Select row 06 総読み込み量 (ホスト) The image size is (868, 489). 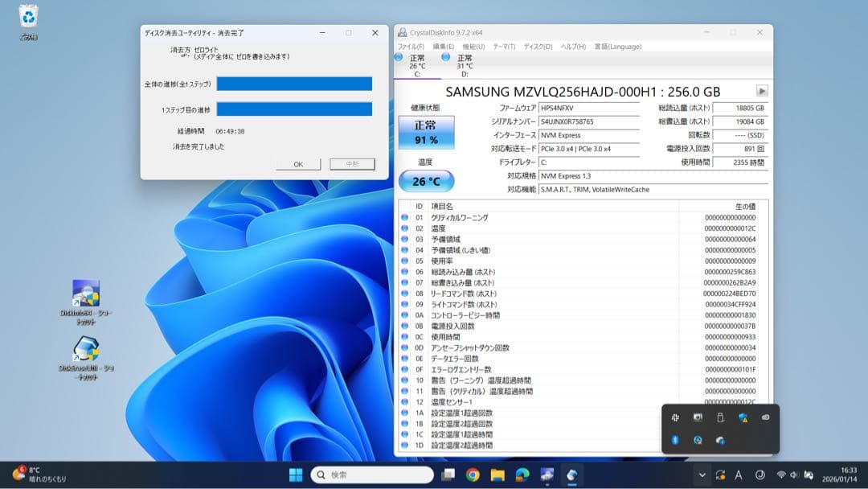(579, 272)
